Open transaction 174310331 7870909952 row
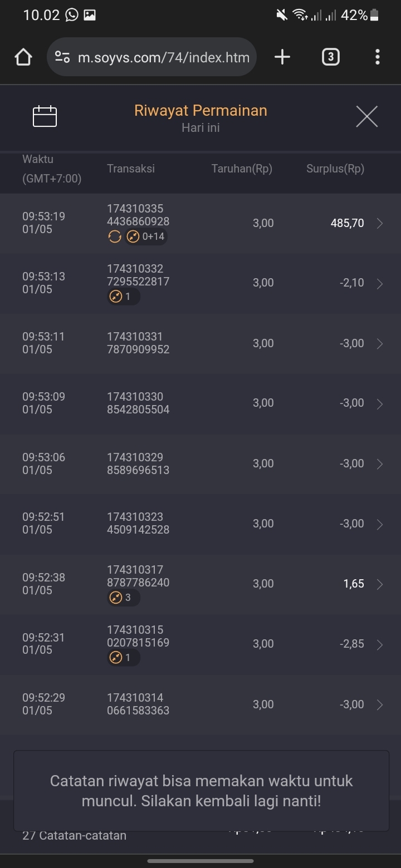 pos(200,343)
